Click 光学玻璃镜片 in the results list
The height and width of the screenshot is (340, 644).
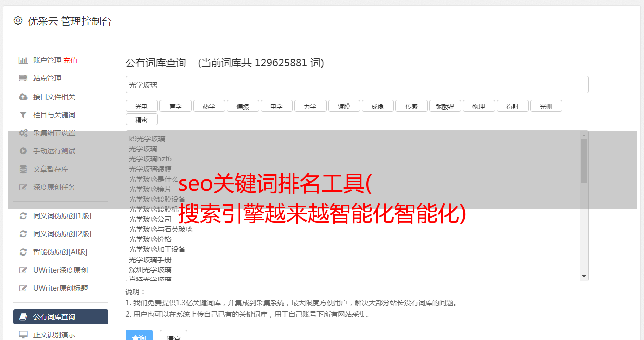point(150,189)
